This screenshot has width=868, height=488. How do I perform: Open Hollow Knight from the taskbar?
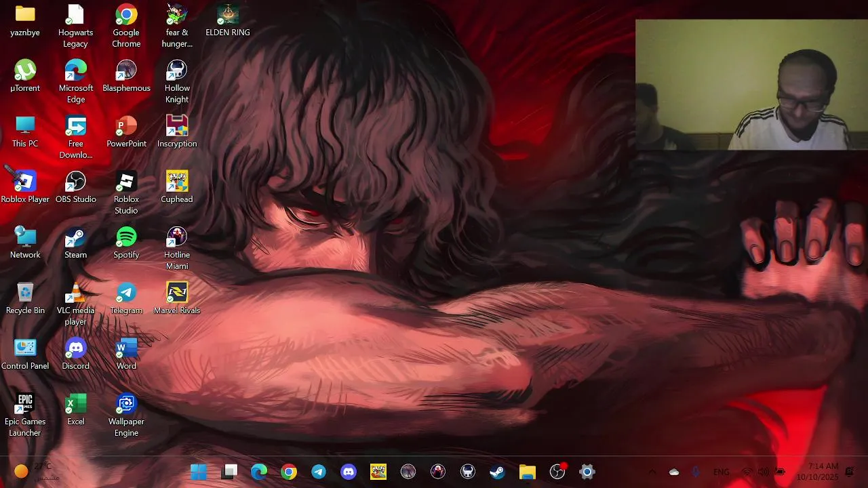point(468,472)
